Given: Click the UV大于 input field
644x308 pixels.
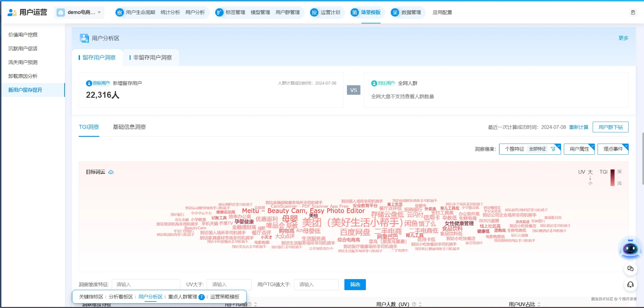Looking at the screenshot, I should point(229,284).
